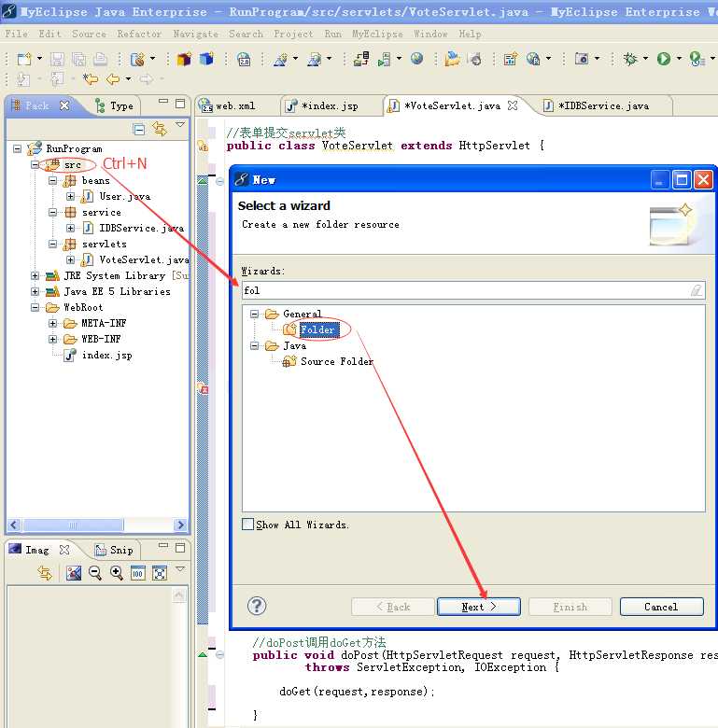
Task: Click Package Explorer horizontal scrollbar thumb
Action: 73,525
